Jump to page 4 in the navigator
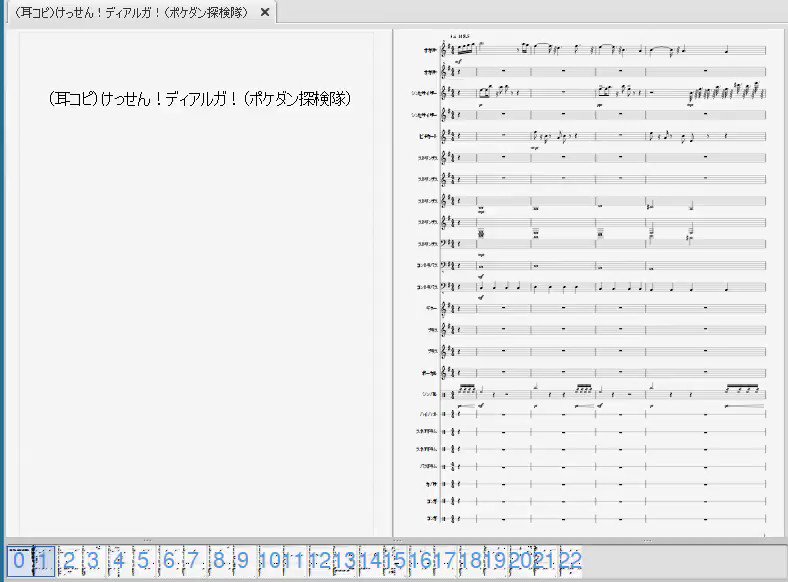Screen dimensions: 788x582 (119, 560)
